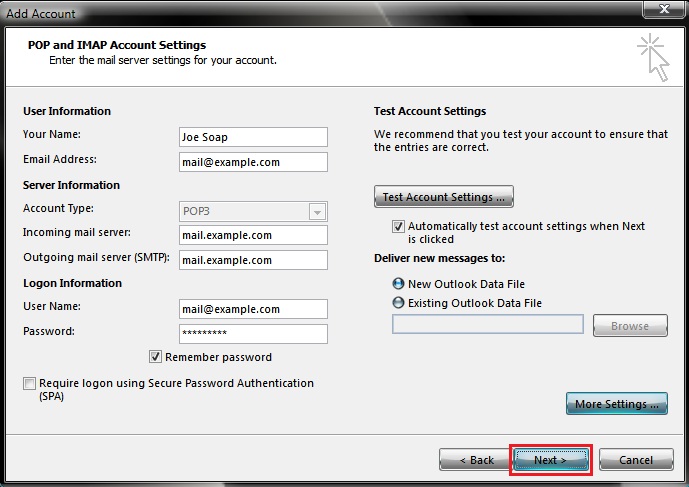Close the Add Account window
Screen dimensions: 689x487
[664, 9]
